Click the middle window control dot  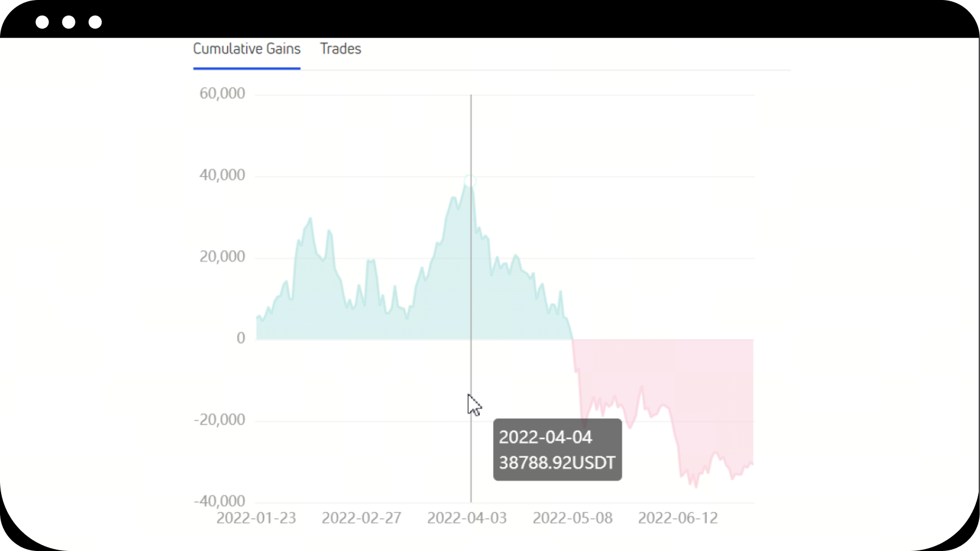click(x=69, y=22)
